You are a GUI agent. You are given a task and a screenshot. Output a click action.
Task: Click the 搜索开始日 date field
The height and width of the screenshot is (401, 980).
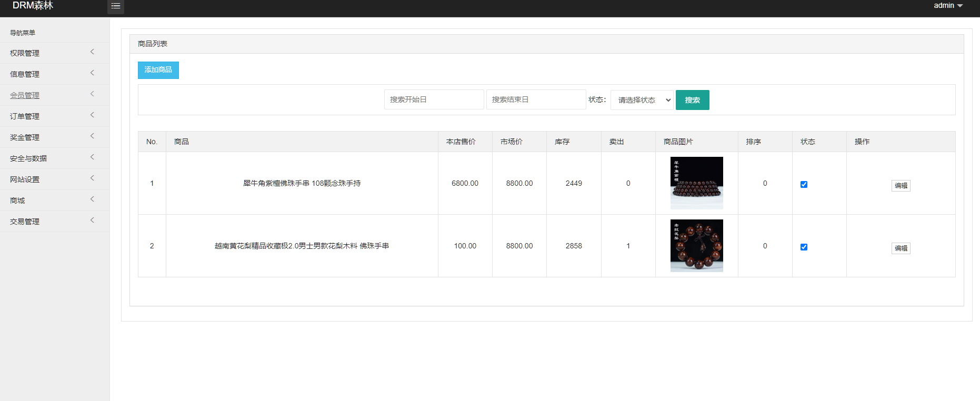pos(434,99)
